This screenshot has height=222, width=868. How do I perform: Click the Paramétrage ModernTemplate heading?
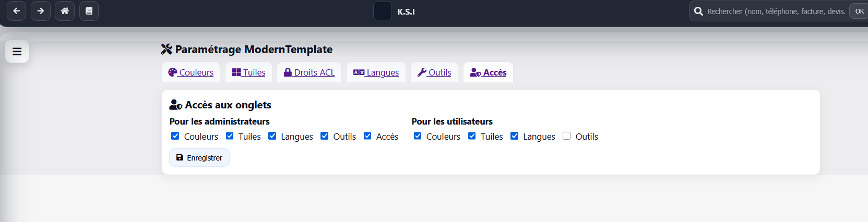click(247, 50)
